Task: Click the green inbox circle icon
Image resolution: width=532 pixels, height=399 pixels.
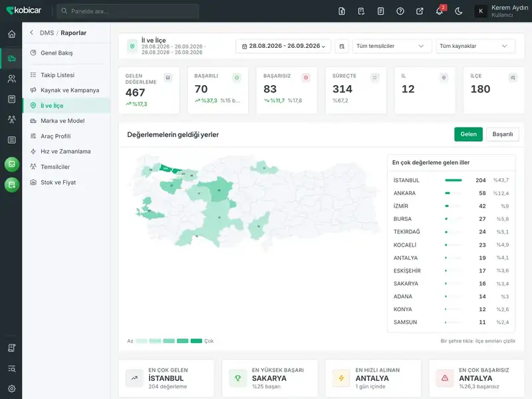Action: click(11, 164)
